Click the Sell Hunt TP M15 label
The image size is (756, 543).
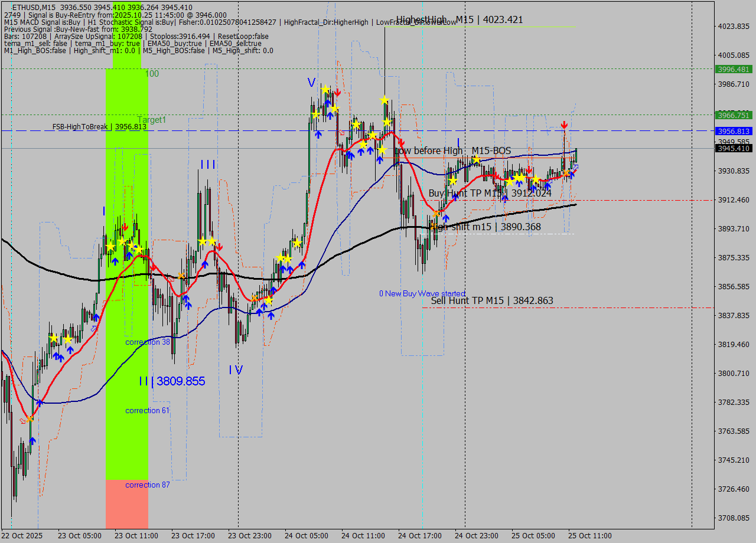click(x=491, y=300)
